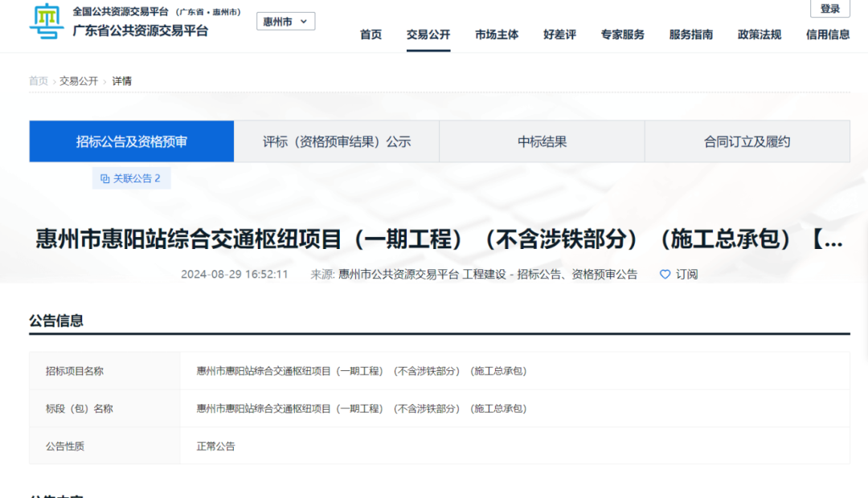Click the project name value in 招标项目名称 row
The width and height of the screenshot is (868, 498).
pyautogui.click(x=362, y=371)
